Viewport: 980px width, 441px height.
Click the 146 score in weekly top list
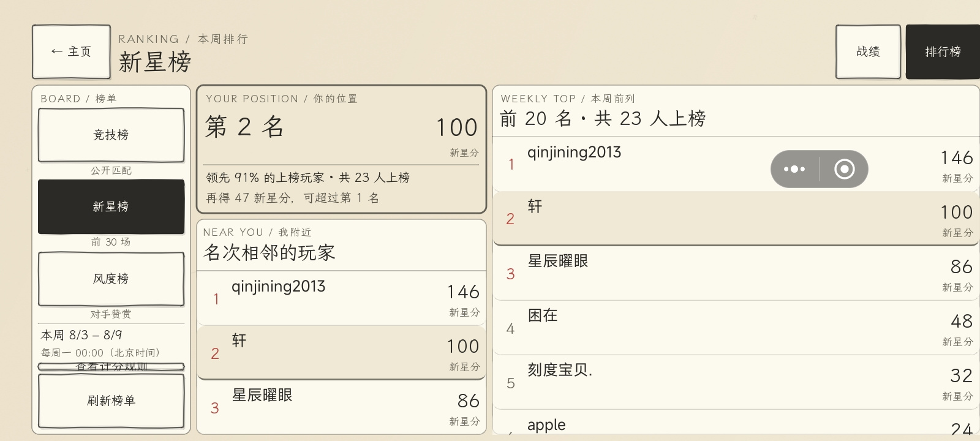957,158
